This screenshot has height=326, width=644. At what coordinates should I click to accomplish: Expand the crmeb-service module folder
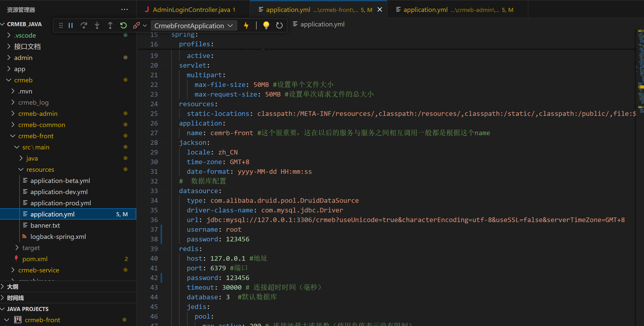[x=13, y=270]
